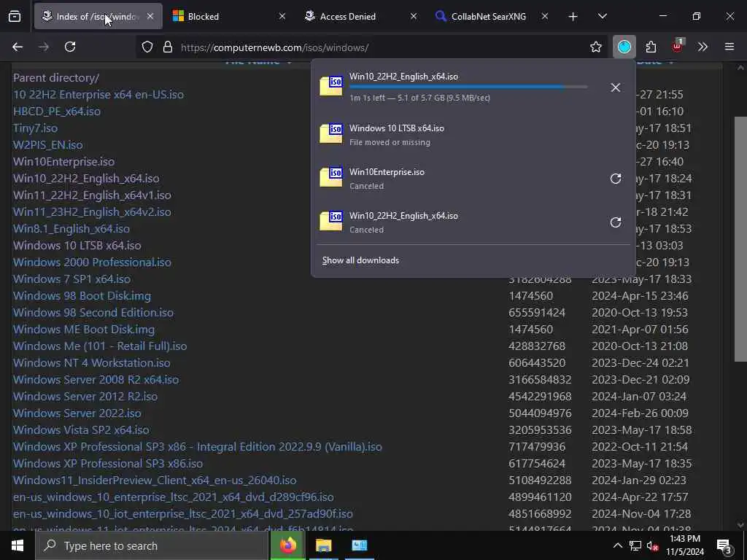Toggle the downloads toolbar button
747x560 pixels.
click(624, 47)
